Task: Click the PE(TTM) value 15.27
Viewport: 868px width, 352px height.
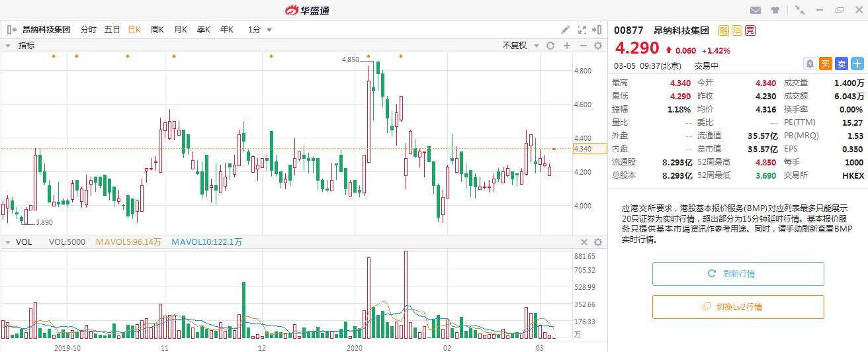Action: (854, 122)
